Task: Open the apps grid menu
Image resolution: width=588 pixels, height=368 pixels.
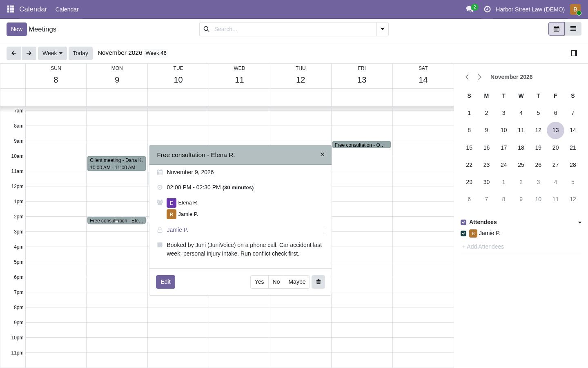Action: 11,9
